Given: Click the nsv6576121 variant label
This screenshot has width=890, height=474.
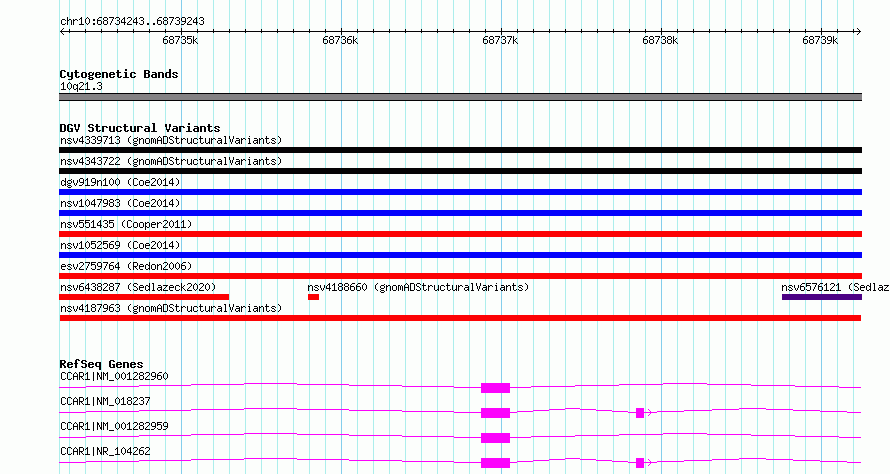Looking at the screenshot, I should coord(836,287).
